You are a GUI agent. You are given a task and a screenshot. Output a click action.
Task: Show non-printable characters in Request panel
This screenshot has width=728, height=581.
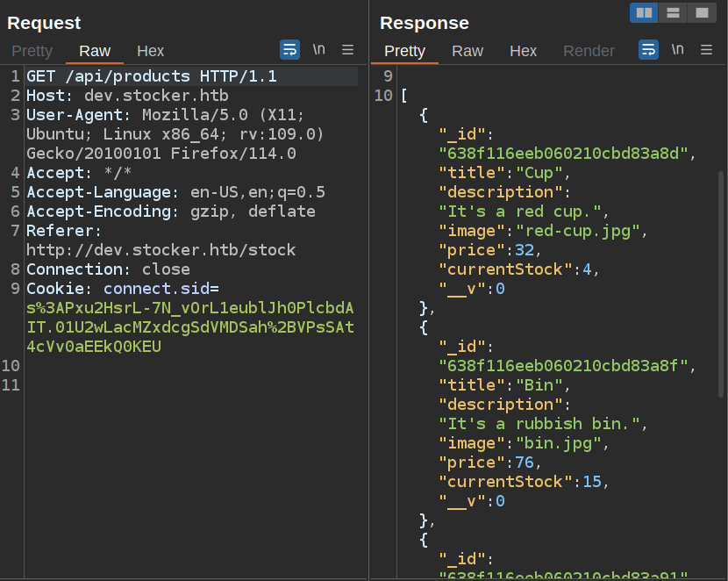[318, 50]
